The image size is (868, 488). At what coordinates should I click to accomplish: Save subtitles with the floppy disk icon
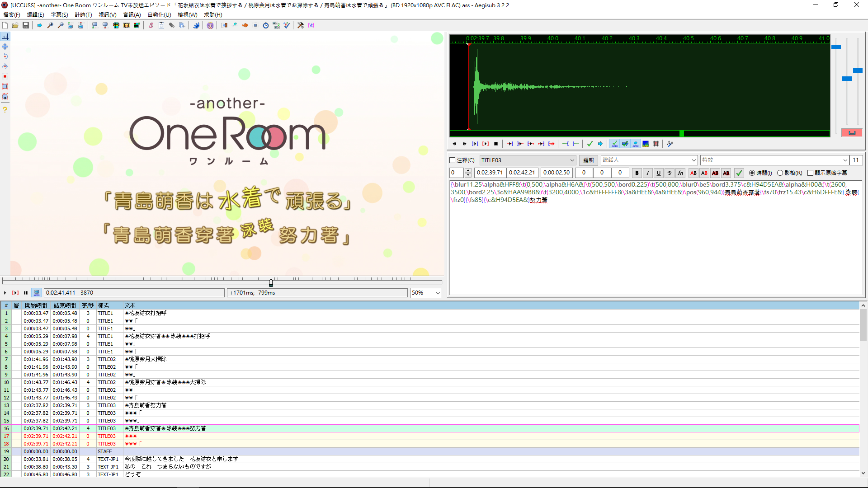tap(26, 25)
